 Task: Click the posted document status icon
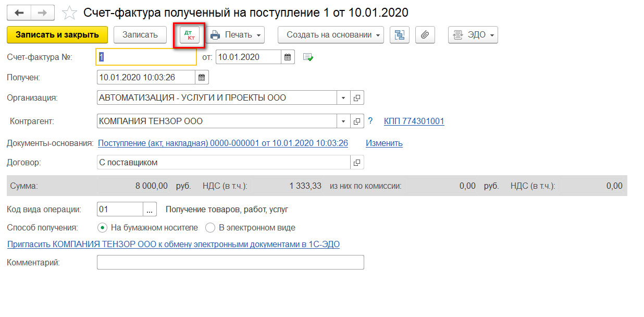pyautogui.click(x=308, y=57)
